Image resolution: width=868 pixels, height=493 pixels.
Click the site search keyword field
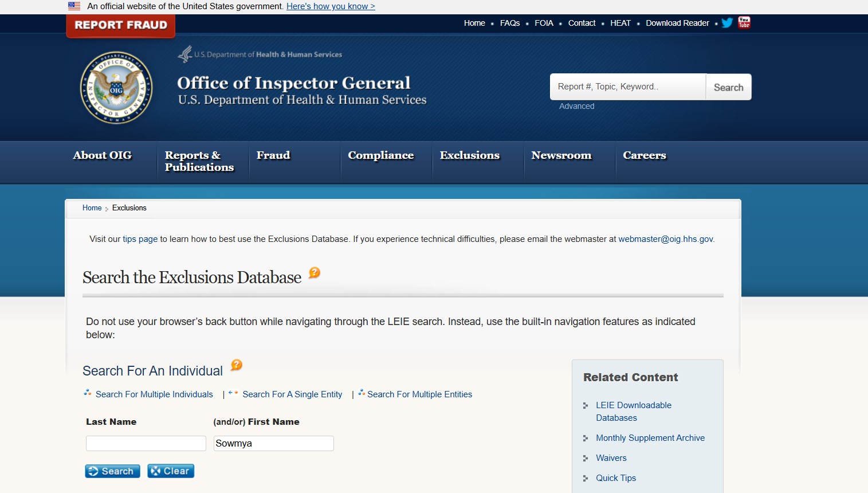coord(628,87)
